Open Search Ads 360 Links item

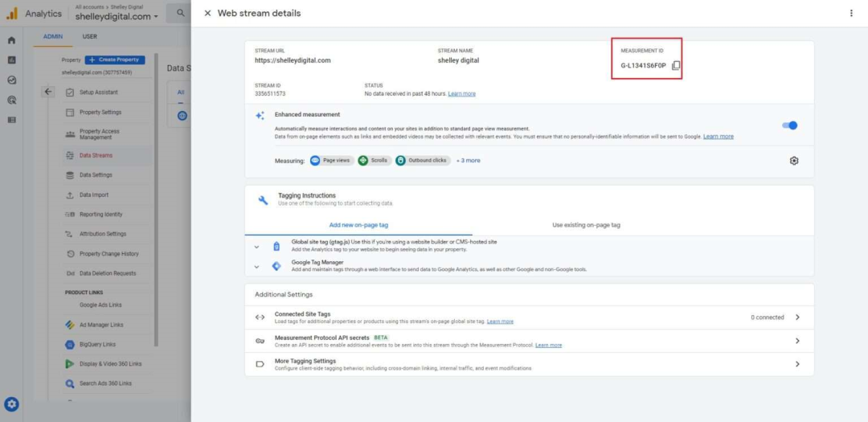(106, 383)
